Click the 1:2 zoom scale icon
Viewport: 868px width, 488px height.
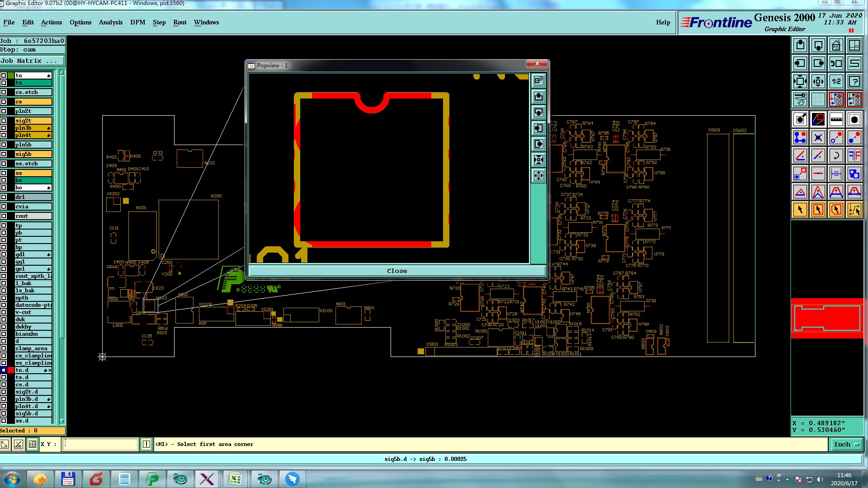[836, 81]
